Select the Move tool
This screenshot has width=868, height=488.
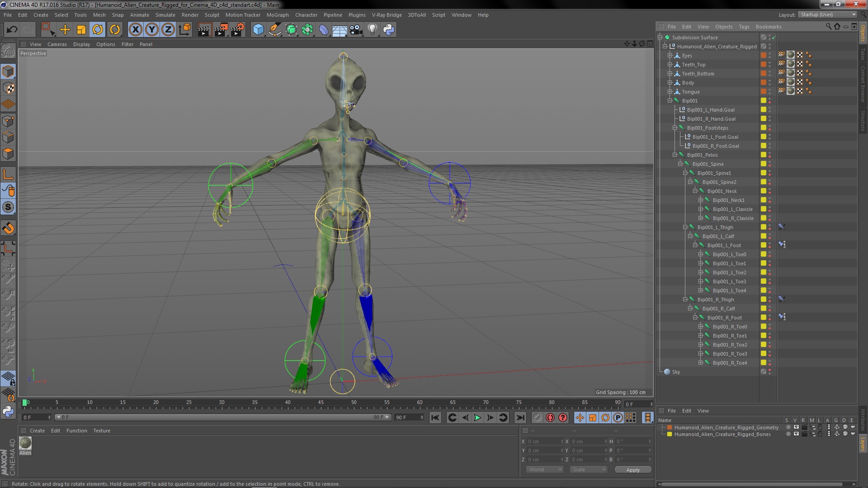click(65, 30)
